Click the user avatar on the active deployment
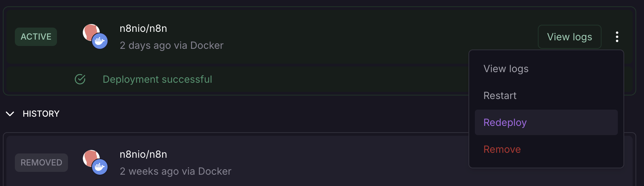Viewport: 644px width, 186px height. click(90, 31)
